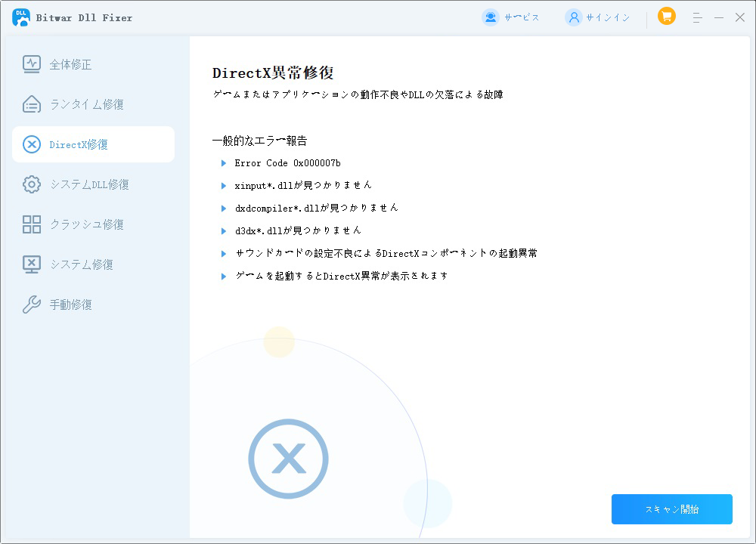Switch to 全体修正 tab
The image size is (756, 544).
coord(93,64)
